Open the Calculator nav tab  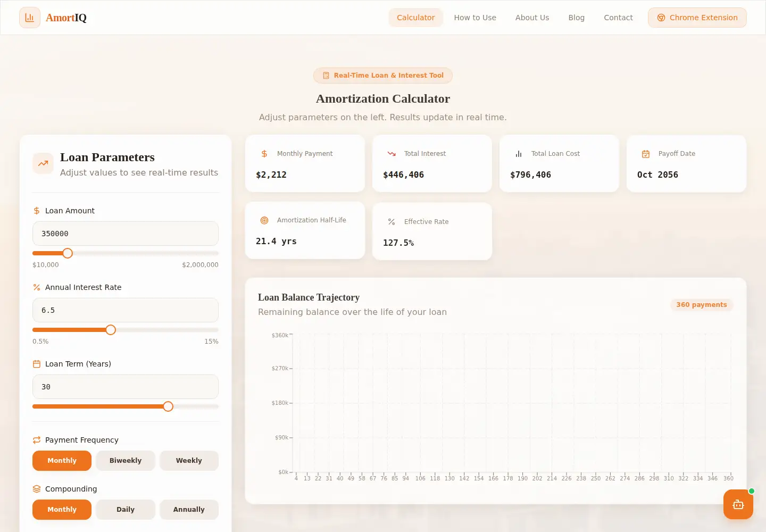pyautogui.click(x=416, y=18)
